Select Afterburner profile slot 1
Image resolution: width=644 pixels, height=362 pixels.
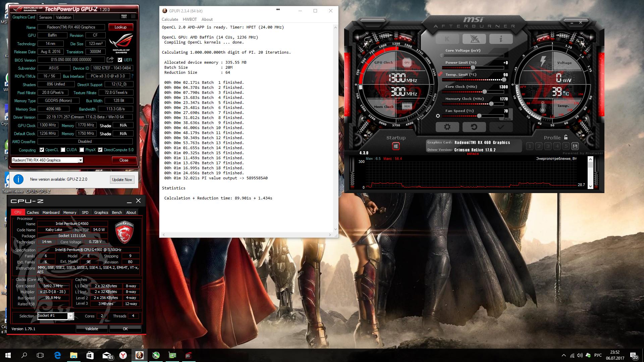(x=530, y=146)
